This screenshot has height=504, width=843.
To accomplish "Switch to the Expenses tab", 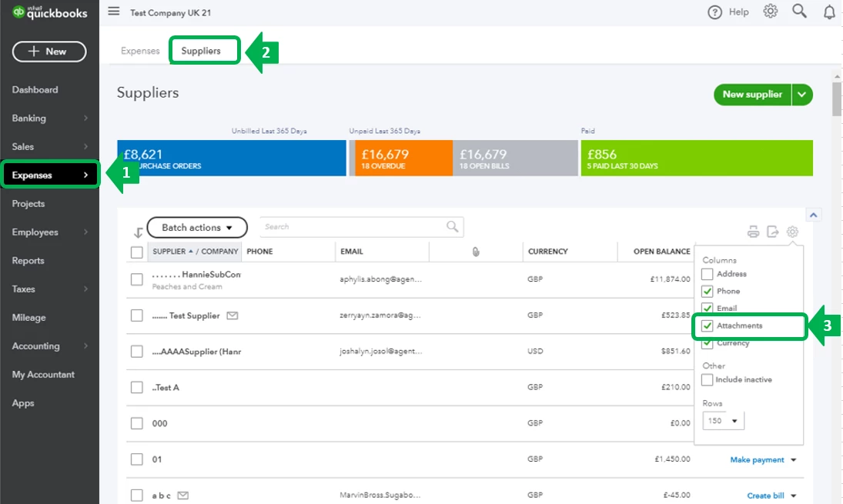I will [x=140, y=51].
